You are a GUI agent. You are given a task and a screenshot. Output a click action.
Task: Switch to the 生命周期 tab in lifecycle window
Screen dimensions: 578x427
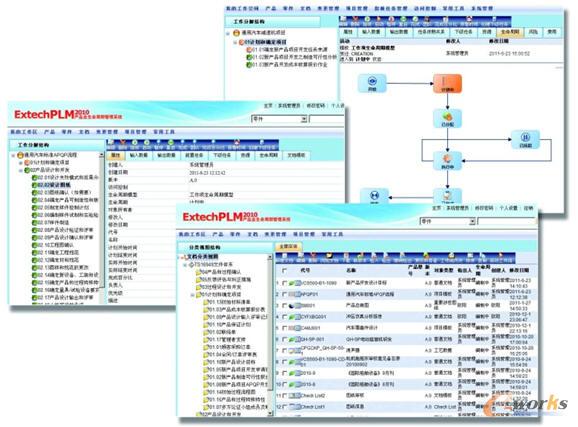pos(510,32)
